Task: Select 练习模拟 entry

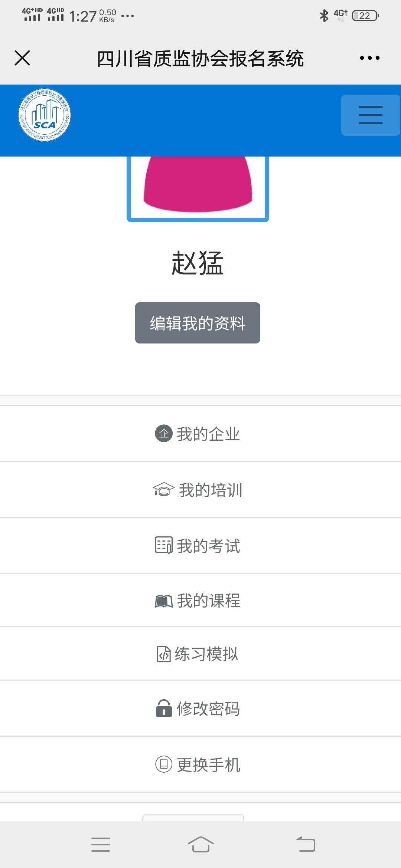Action: pos(200,654)
